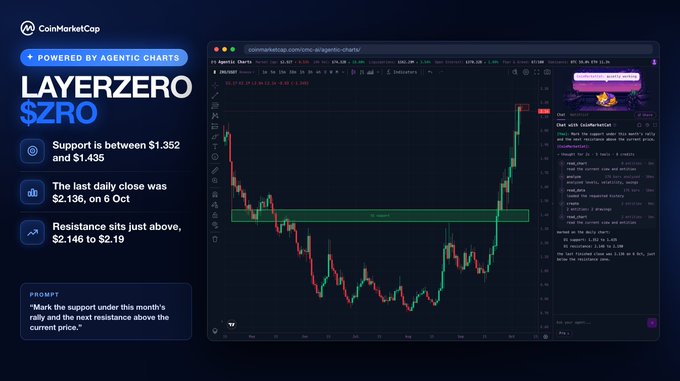The image size is (680, 381).
Task: Open the Indicators menu
Action: (402, 72)
